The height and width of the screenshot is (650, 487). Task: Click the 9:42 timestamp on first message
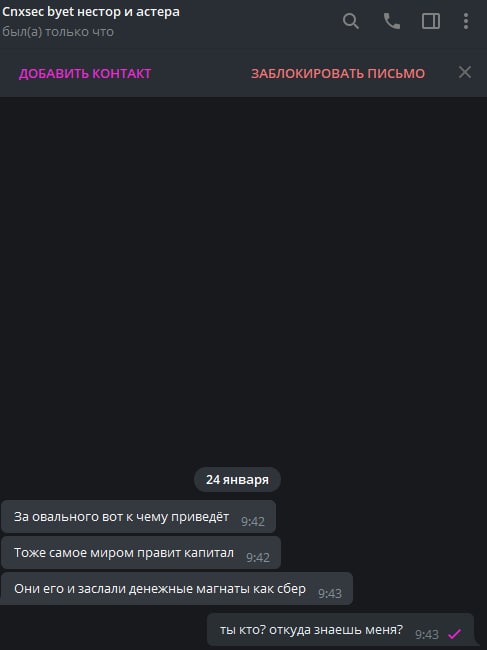[253, 521]
